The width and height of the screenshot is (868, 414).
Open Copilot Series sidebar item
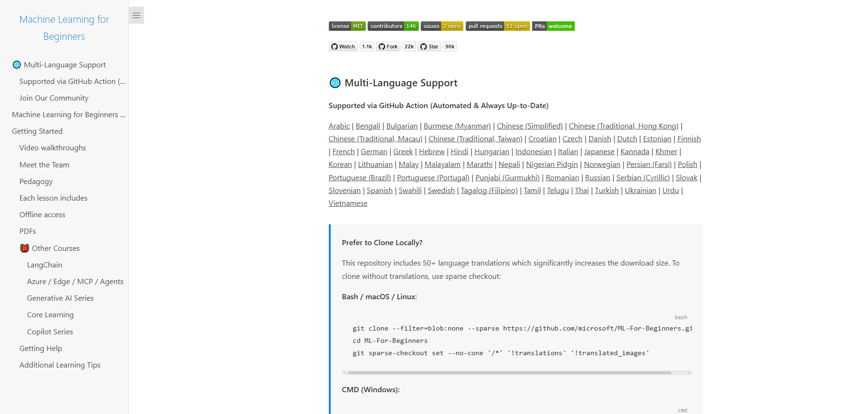50,332
